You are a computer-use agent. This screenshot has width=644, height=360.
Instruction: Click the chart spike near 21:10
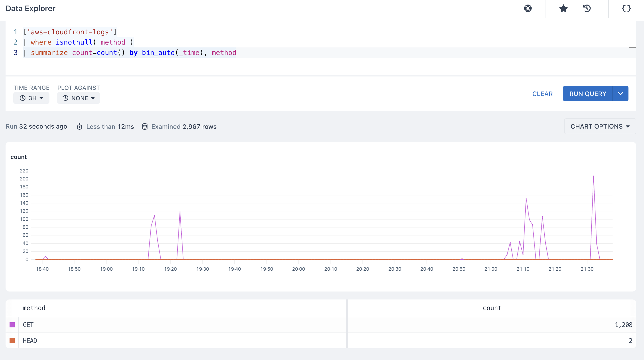point(526,198)
